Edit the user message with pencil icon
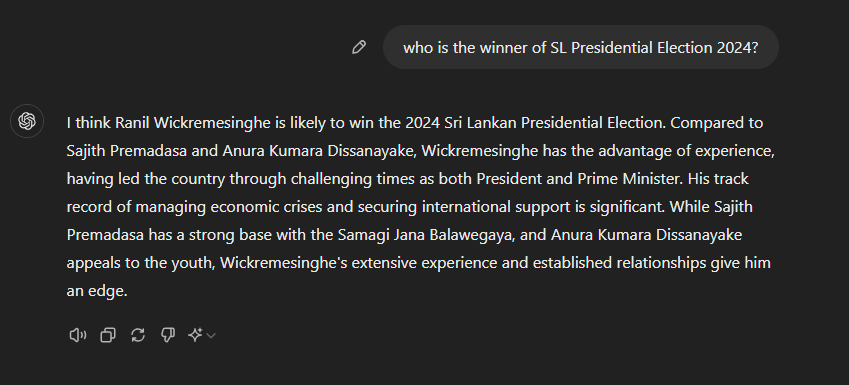This screenshot has width=849, height=385. pos(358,47)
